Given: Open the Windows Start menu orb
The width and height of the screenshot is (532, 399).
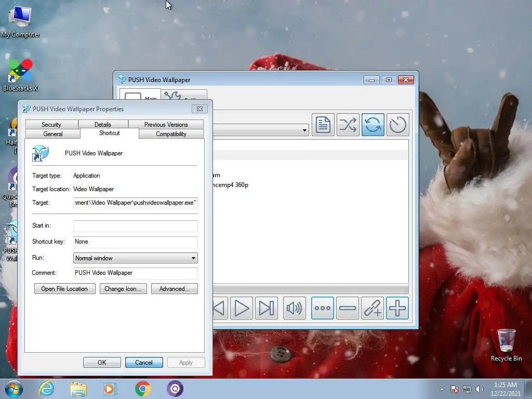Looking at the screenshot, I should [14, 389].
